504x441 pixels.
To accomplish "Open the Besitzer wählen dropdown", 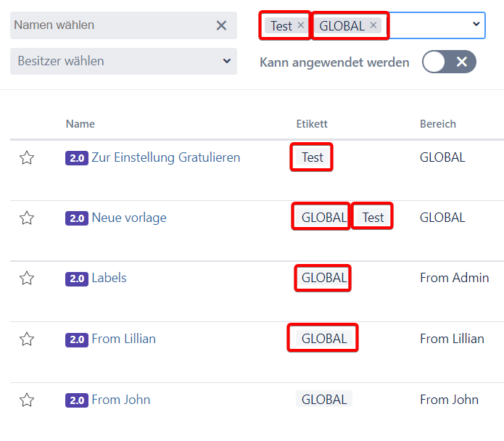I will 123,61.
